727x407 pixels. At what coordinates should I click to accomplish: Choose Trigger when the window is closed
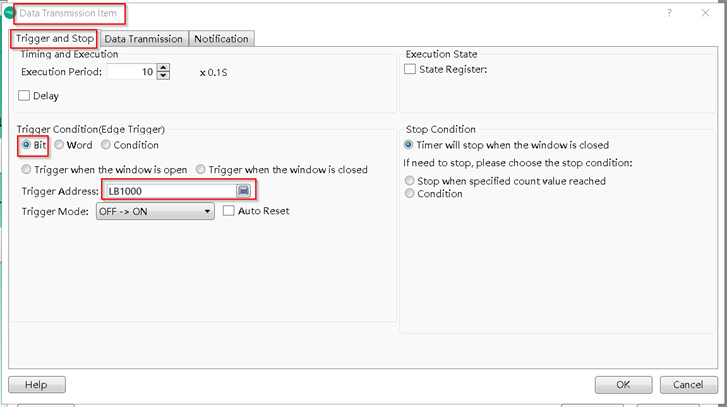coord(201,170)
